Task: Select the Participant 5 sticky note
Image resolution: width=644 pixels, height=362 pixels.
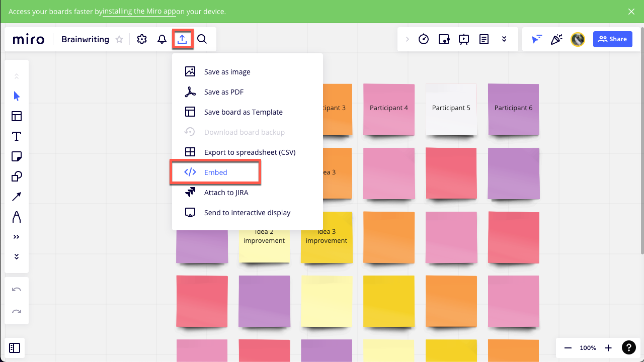Action: point(451,109)
